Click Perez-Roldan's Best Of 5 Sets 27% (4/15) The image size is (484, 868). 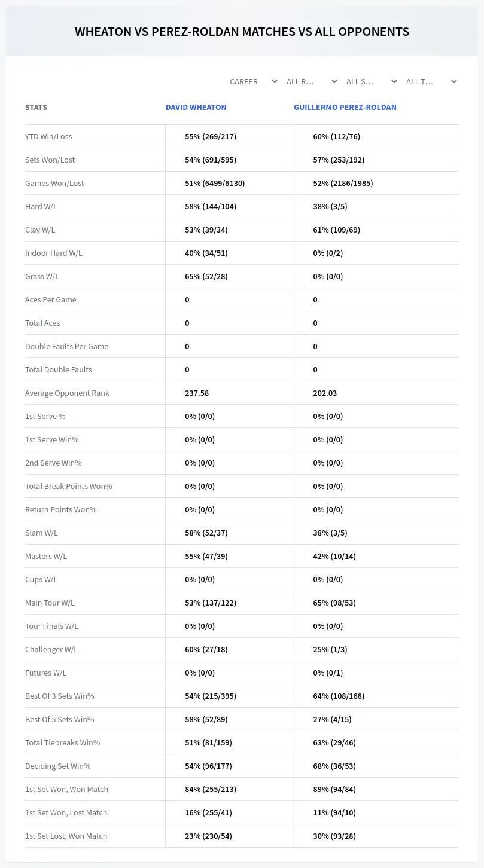coord(332,719)
